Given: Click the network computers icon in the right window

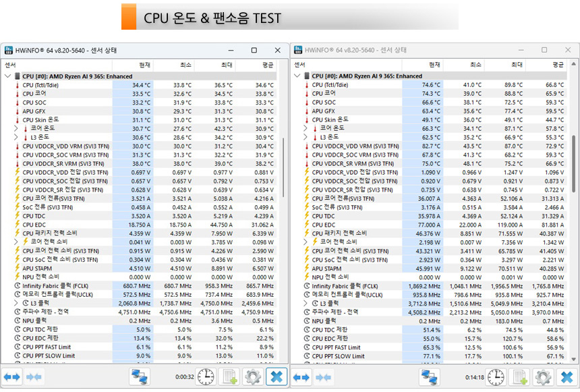Looking at the screenshot, I should click(x=430, y=377).
